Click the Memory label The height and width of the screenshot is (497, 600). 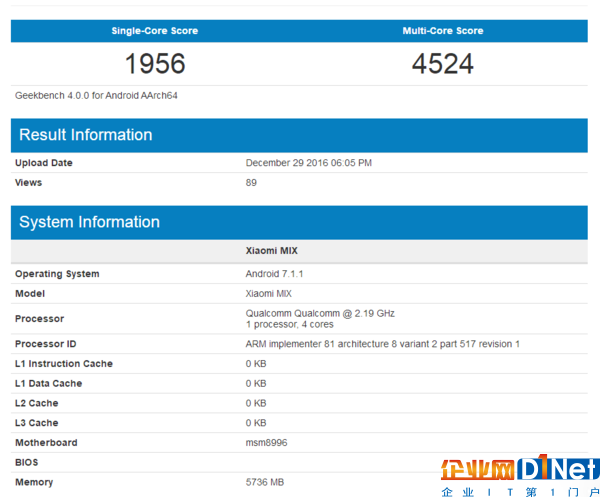(34, 482)
